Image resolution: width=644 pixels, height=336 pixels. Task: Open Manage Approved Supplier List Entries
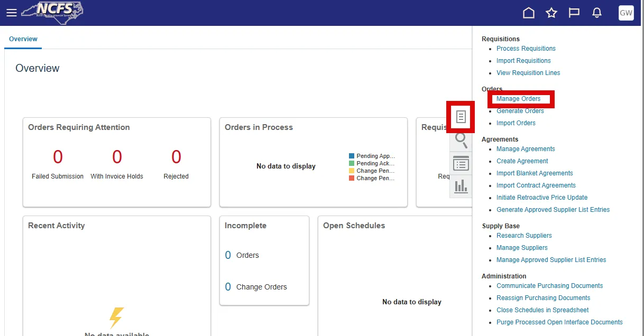click(551, 260)
